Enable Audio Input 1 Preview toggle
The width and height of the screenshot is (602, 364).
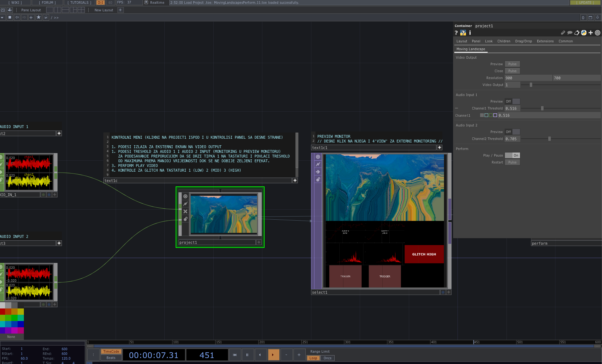[x=512, y=101]
